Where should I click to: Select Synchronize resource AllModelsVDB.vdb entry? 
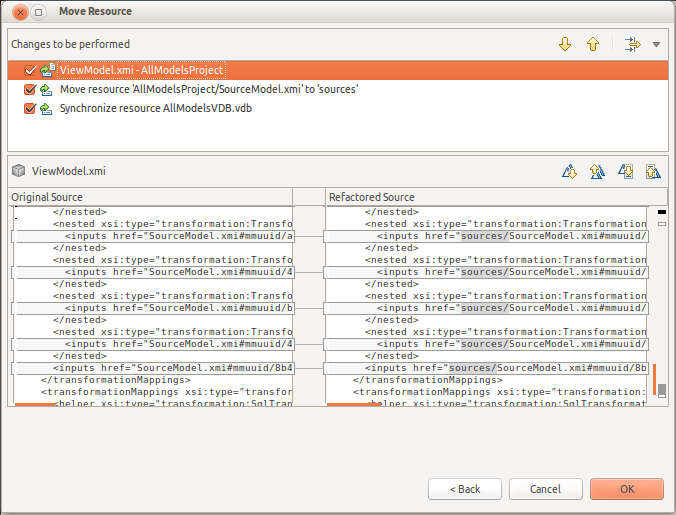[155, 107]
